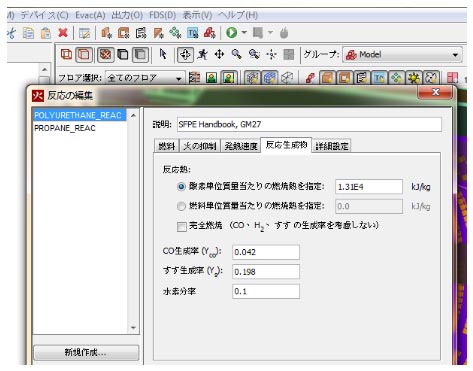Image resolution: width=473 pixels, height=371 pixels.
Task: Click the TC device add icon
Action: [x=192, y=33]
